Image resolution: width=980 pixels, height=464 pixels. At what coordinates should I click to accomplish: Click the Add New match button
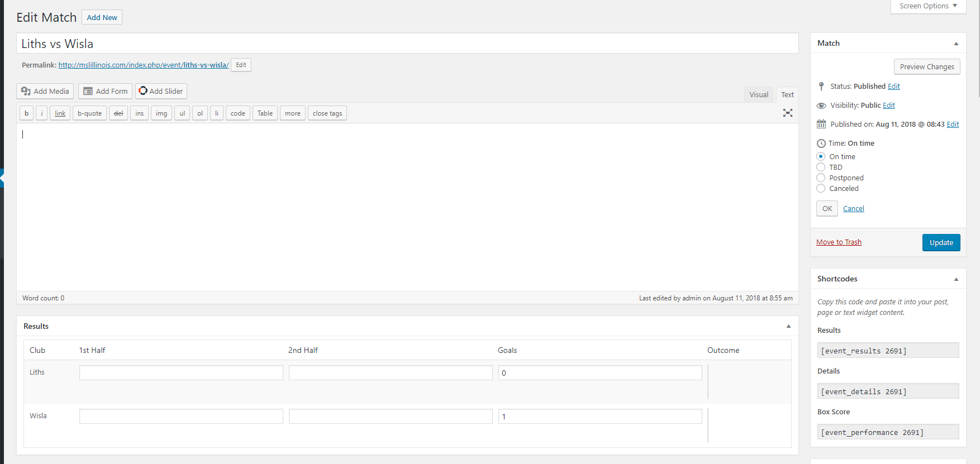click(x=102, y=17)
